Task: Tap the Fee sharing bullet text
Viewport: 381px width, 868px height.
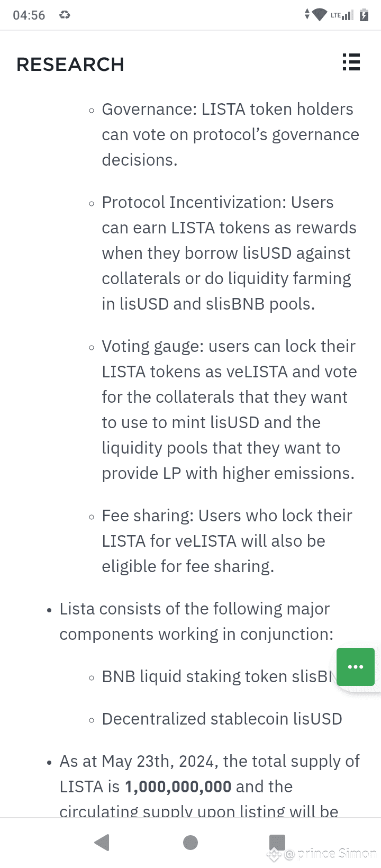Action: tap(227, 541)
